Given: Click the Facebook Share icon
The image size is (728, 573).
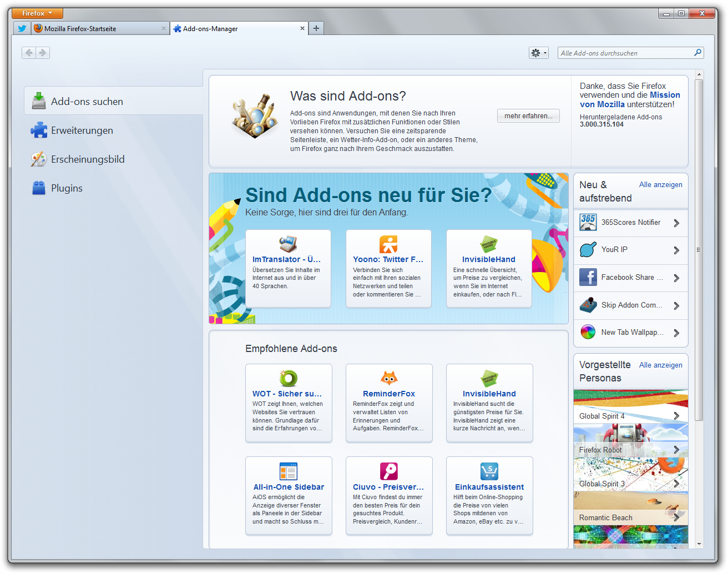Looking at the screenshot, I should click(x=588, y=277).
